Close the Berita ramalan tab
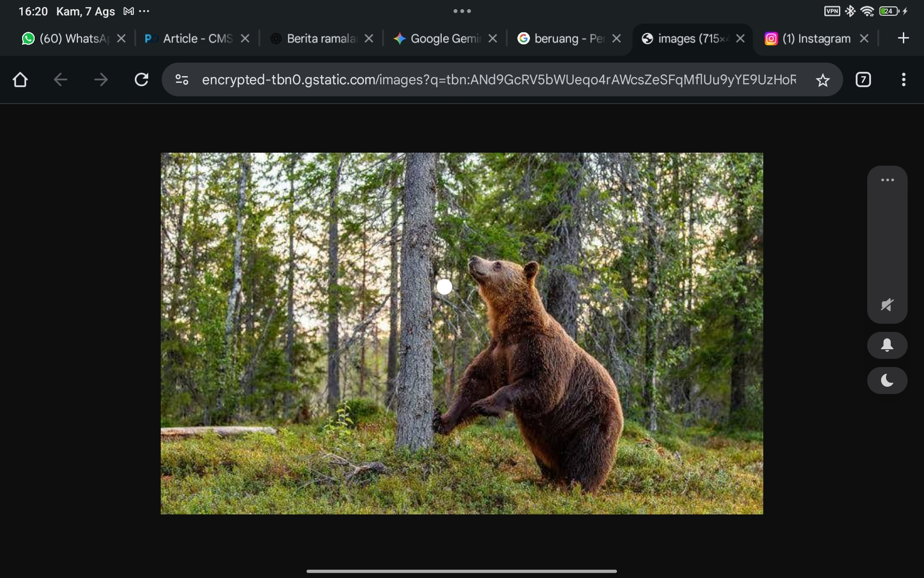 pyautogui.click(x=369, y=39)
